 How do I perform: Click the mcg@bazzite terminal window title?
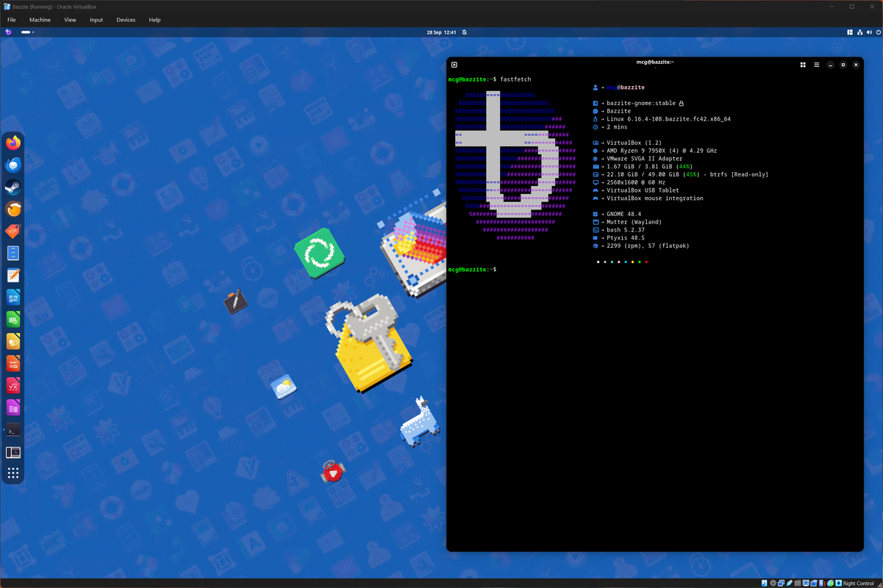[655, 62]
